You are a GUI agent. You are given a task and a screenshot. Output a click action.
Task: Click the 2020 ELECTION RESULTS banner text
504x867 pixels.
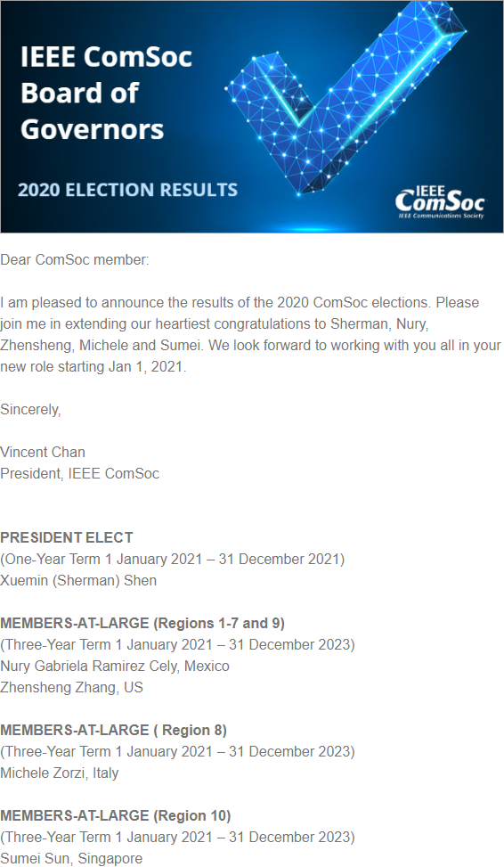coord(127,190)
